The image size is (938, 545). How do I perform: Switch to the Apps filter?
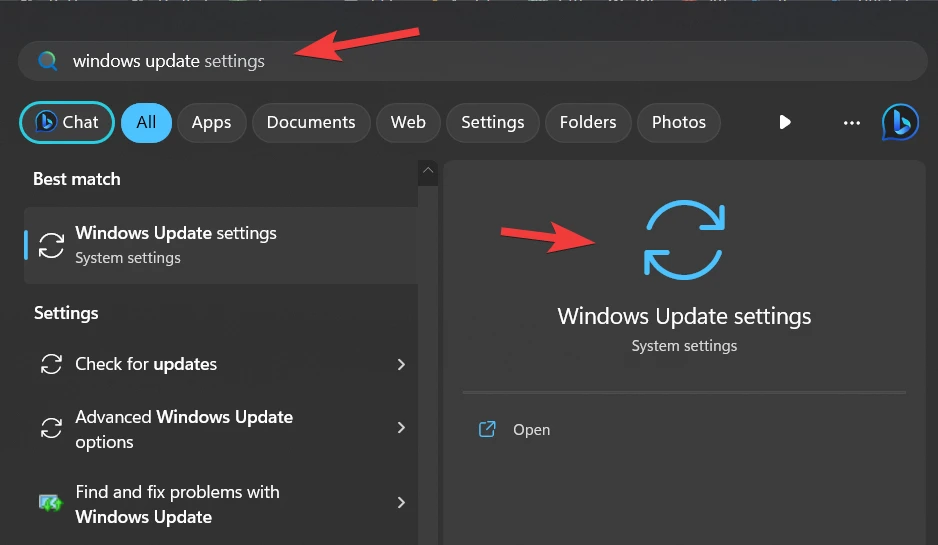[211, 122]
